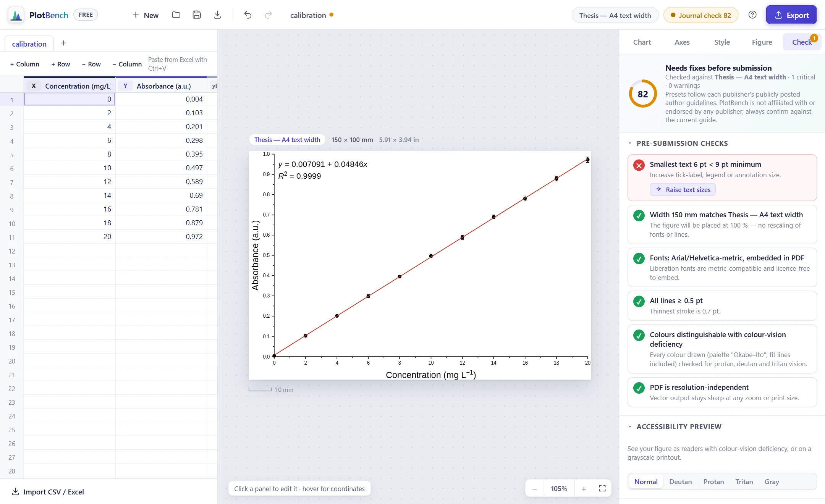Screen dimensions: 825x504
Task: Undo the last action
Action: click(247, 15)
